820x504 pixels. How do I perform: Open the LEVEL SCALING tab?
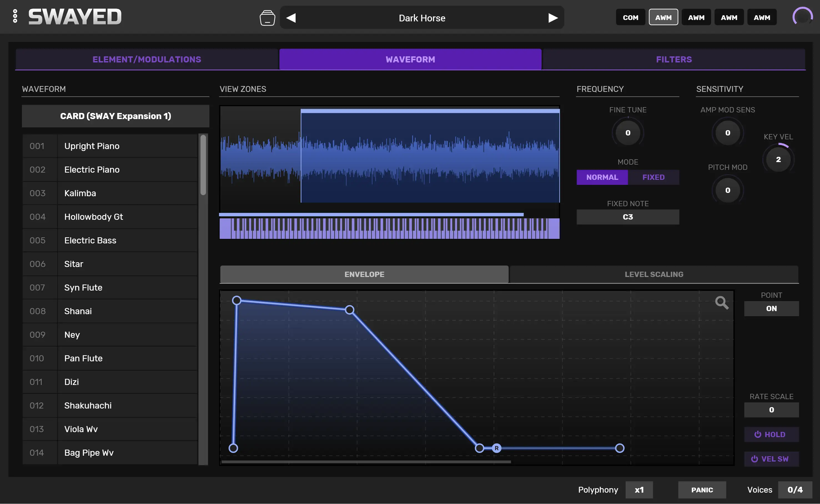point(653,274)
